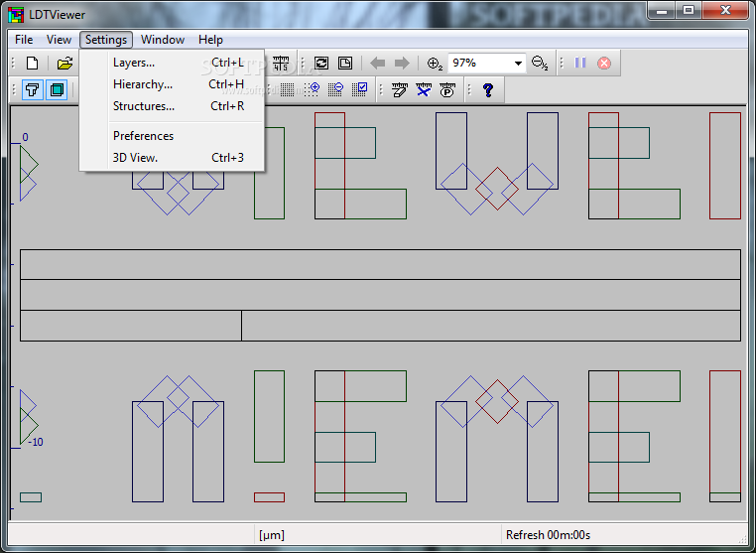Select 3D View. menu entry
The height and width of the screenshot is (553, 756).
pos(172,158)
